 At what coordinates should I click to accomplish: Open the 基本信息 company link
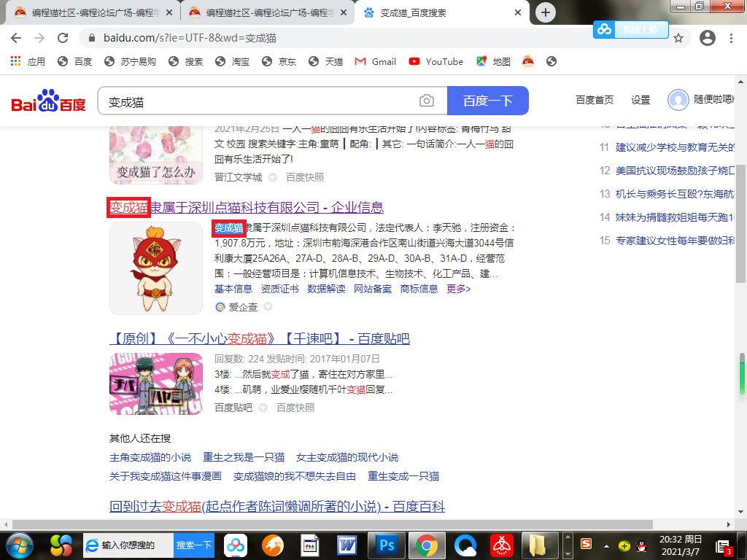pyautogui.click(x=233, y=289)
